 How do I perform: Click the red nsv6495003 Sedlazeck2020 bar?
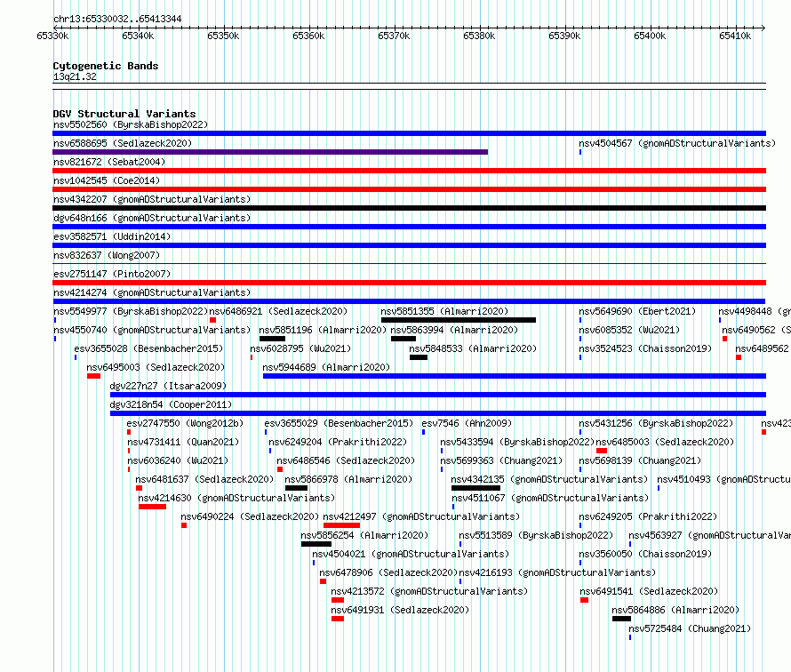coord(94,376)
